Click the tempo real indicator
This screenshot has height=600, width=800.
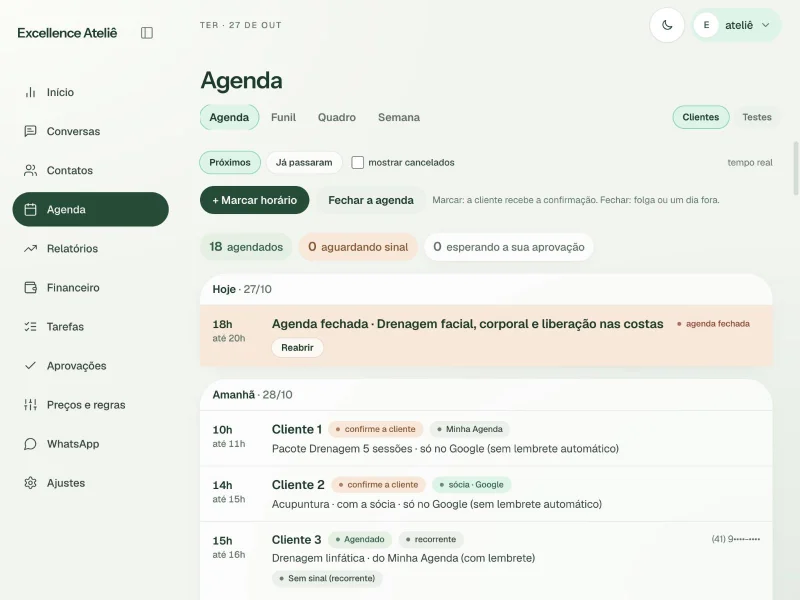pos(749,163)
